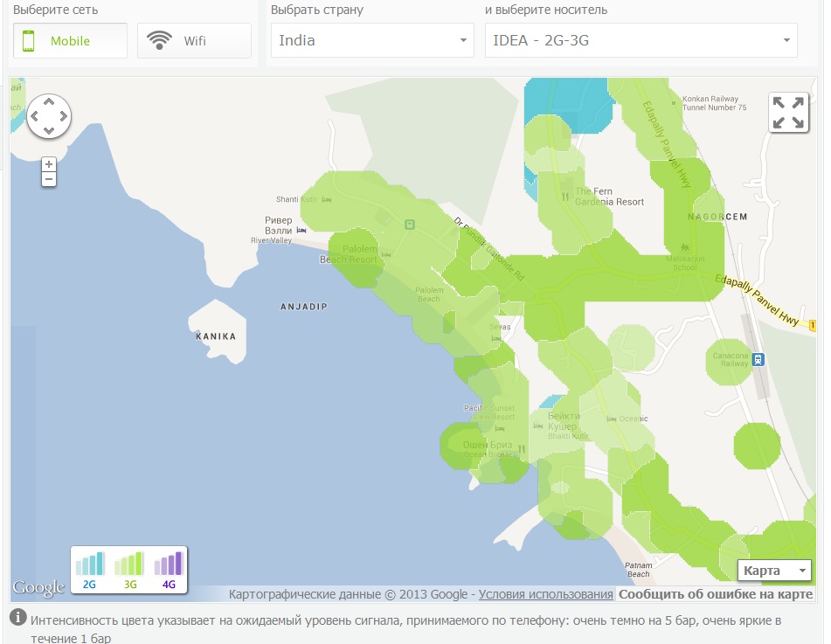Open the India country dropdown

point(372,40)
